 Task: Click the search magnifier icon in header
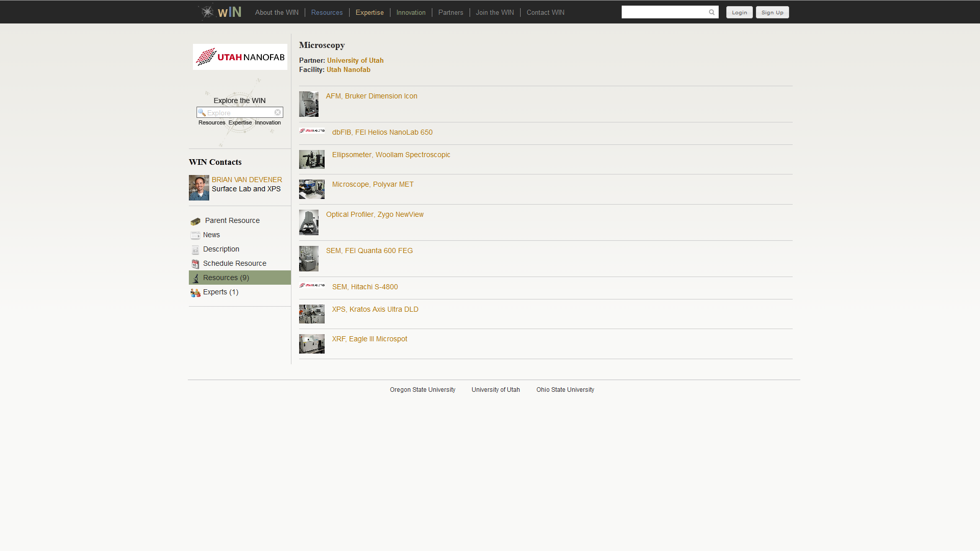[x=712, y=12]
